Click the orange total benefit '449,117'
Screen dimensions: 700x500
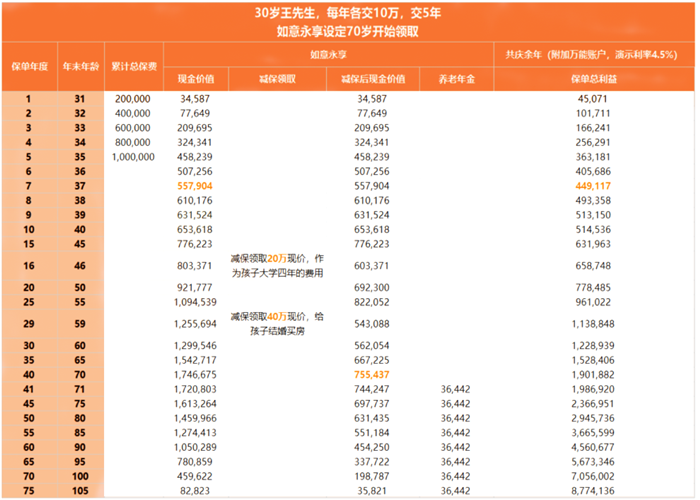(x=593, y=186)
